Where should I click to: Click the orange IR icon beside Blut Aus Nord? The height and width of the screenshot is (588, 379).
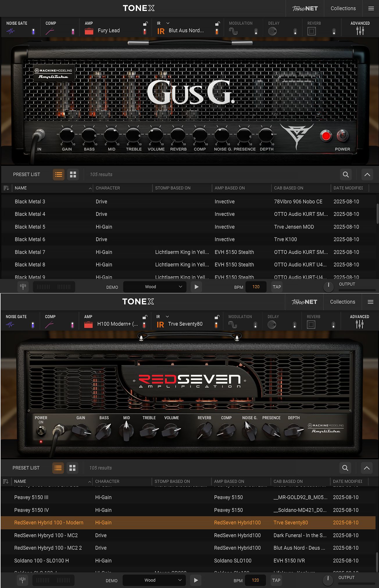coord(161,31)
